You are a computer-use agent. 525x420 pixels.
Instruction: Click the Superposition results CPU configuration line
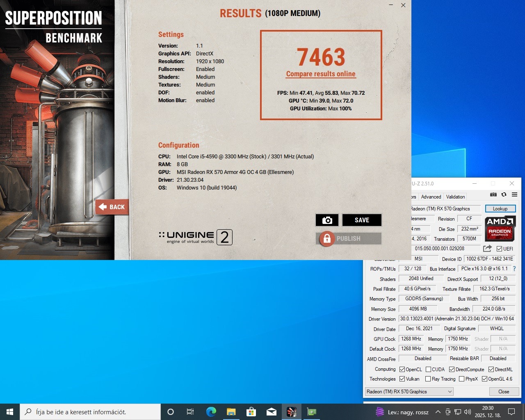pos(236,157)
